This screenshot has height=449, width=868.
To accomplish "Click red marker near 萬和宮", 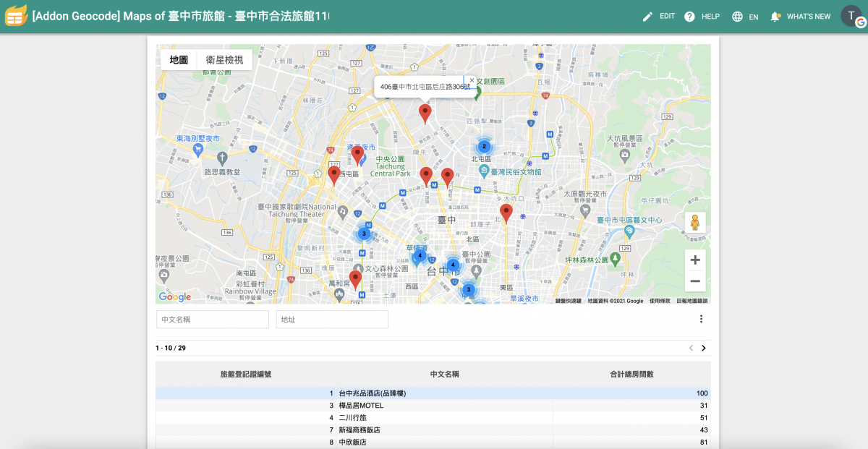I will tap(355, 279).
